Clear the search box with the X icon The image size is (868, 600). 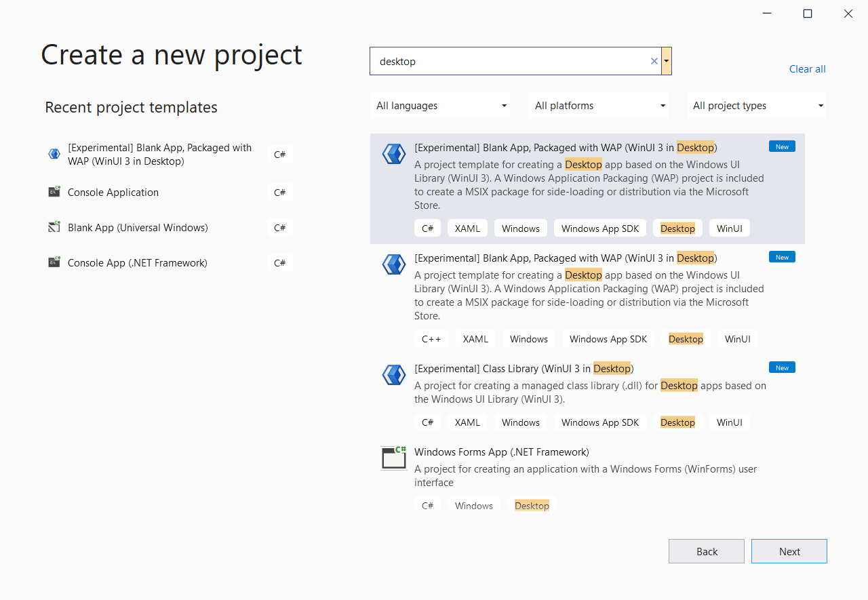pyautogui.click(x=654, y=61)
